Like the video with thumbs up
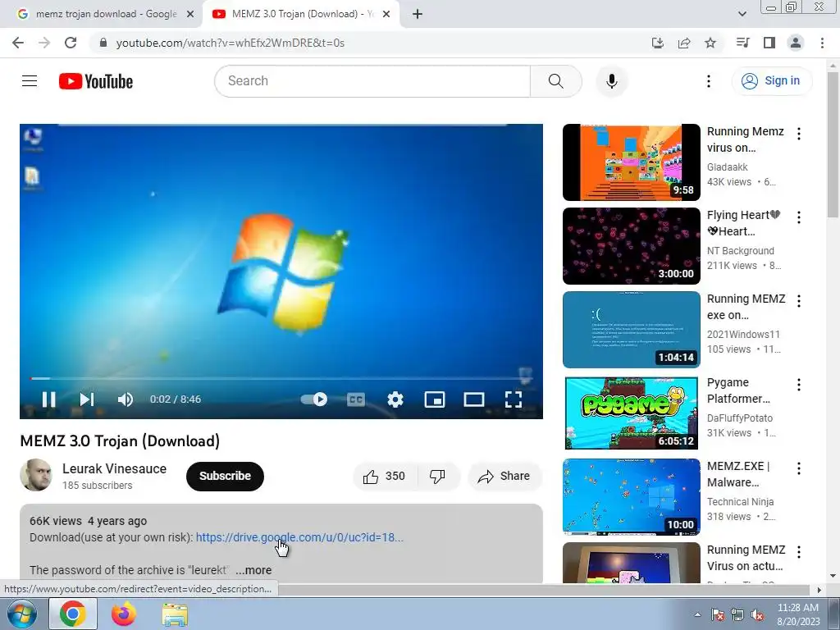Image resolution: width=840 pixels, height=630 pixels. coord(385,477)
